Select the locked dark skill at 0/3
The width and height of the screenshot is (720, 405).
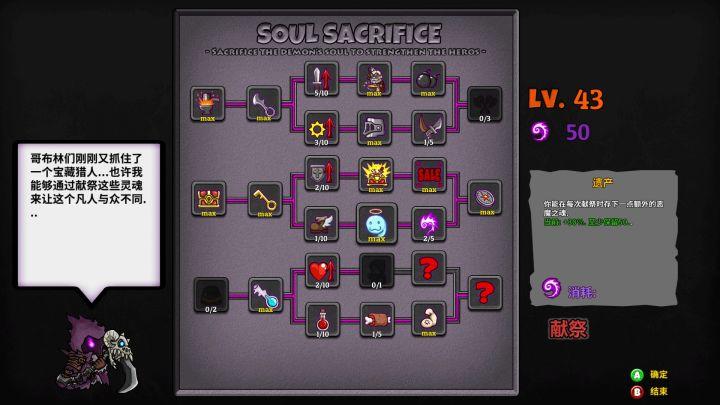coord(484,104)
